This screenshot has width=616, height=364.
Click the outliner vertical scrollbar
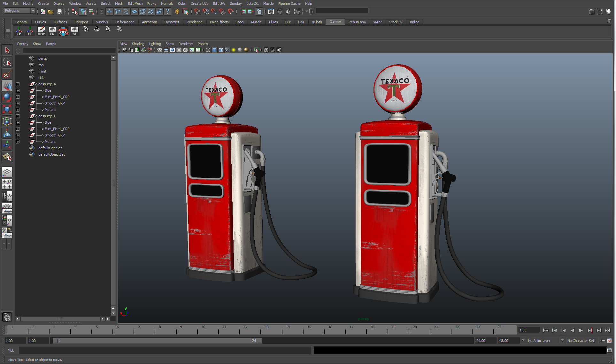coord(113,183)
